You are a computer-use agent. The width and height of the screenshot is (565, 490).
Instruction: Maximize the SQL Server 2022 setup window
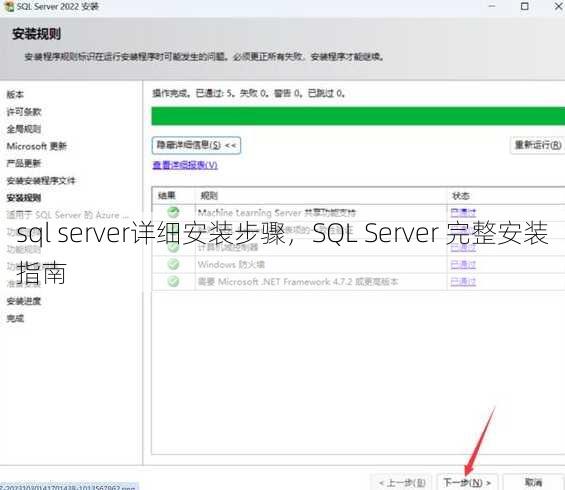pyautogui.click(x=525, y=6)
